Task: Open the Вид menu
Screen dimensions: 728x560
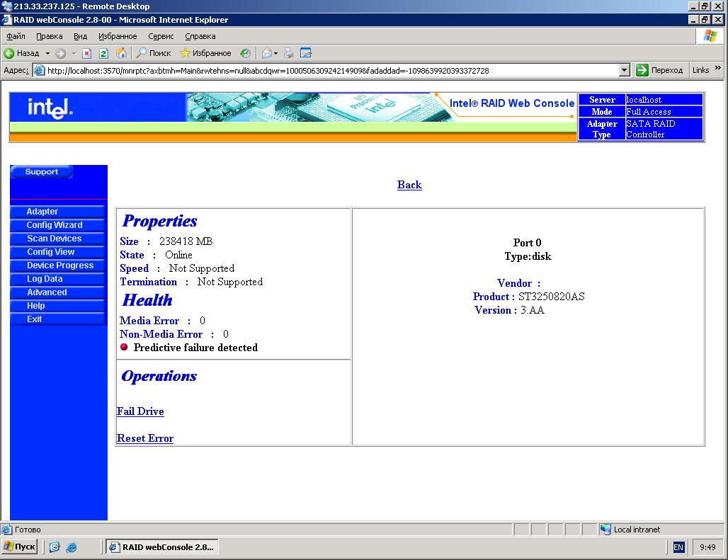Action: pyautogui.click(x=81, y=36)
